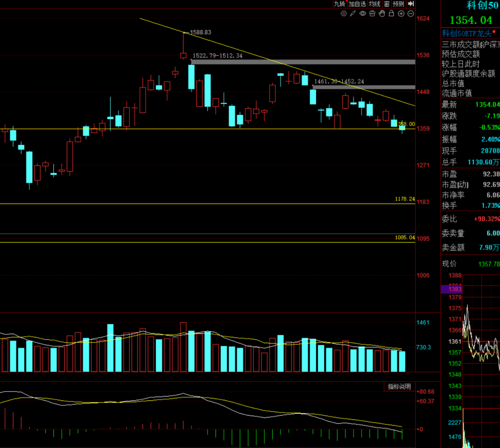Image resolution: width=500 pixels, height=448 pixels.
Task: Select the 预测 forecast tab
Action: pyautogui.click(x=399, y=4)
